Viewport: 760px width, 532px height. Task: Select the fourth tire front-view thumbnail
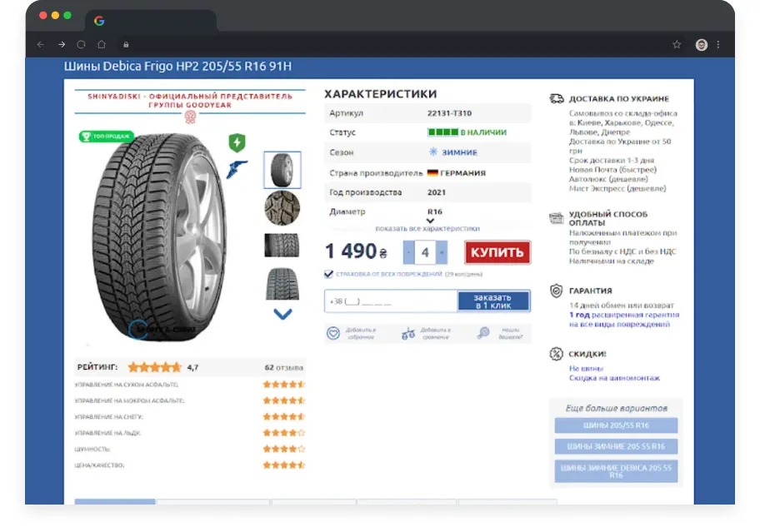point(282,284)
